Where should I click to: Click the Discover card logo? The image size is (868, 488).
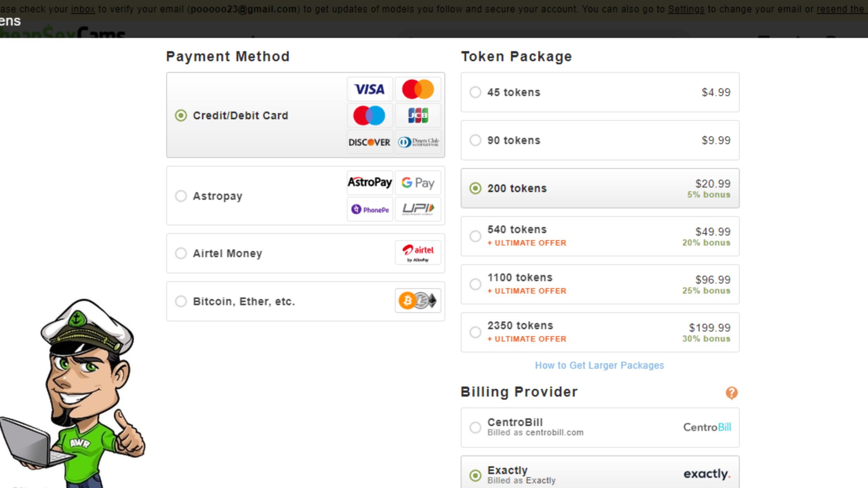(x=370, y=142)
